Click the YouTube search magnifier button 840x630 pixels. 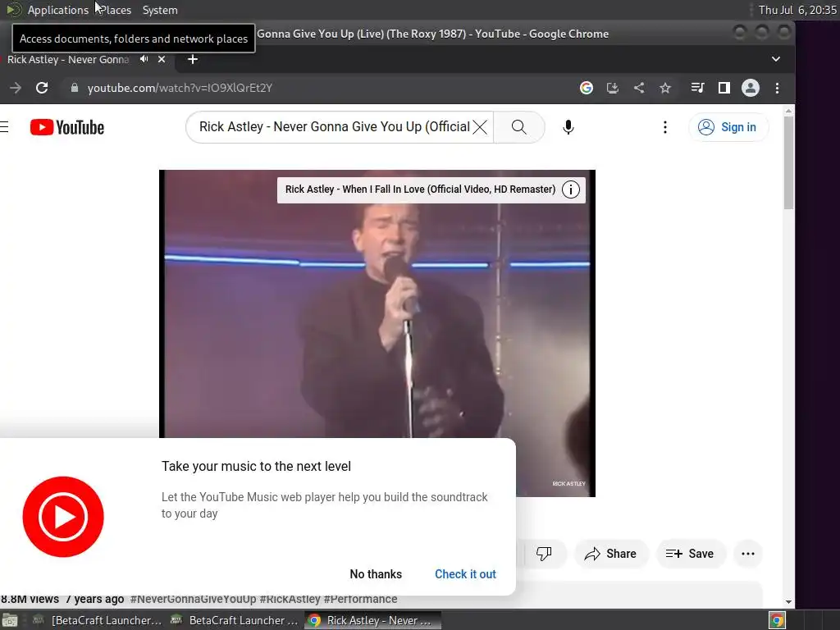pyautogui.click(x=518, y=127)
